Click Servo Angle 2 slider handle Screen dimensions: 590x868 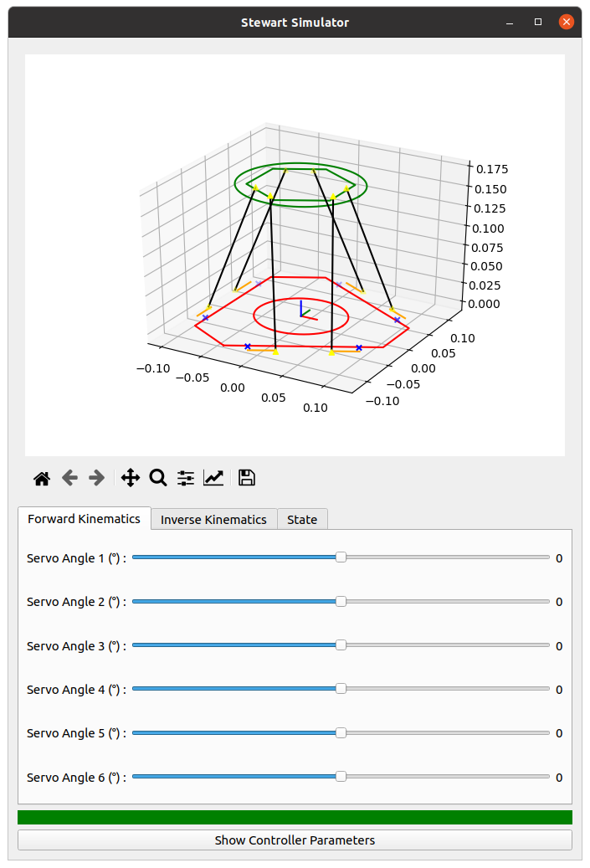[341, 601]
